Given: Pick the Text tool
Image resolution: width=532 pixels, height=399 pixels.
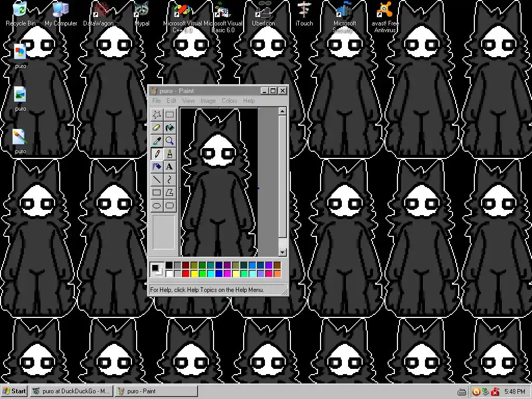Looking at the screenshot, I should pos(170,167).
